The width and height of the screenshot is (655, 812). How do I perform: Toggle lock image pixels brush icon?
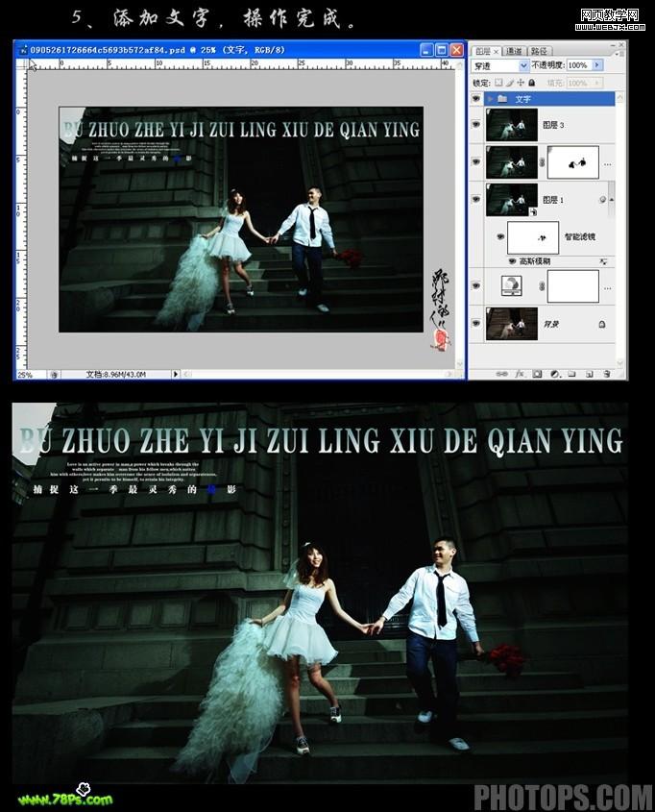coord(510,83)
